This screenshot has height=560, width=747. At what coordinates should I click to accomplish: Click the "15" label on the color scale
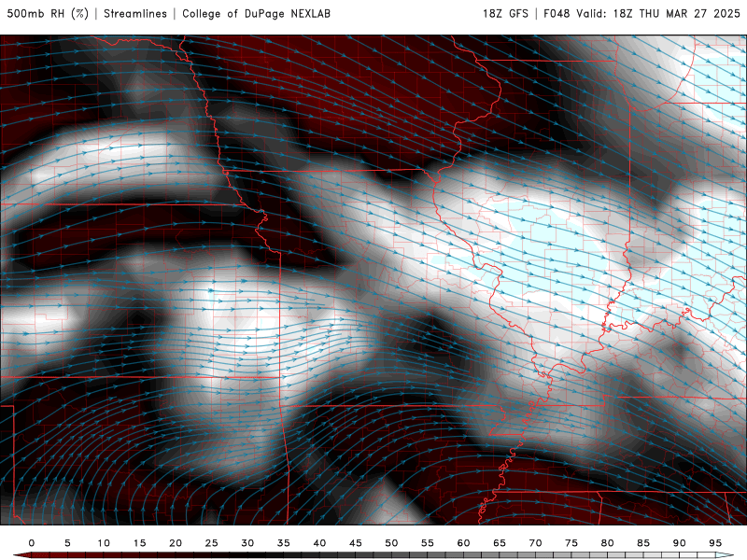click(x=139, y=543)
